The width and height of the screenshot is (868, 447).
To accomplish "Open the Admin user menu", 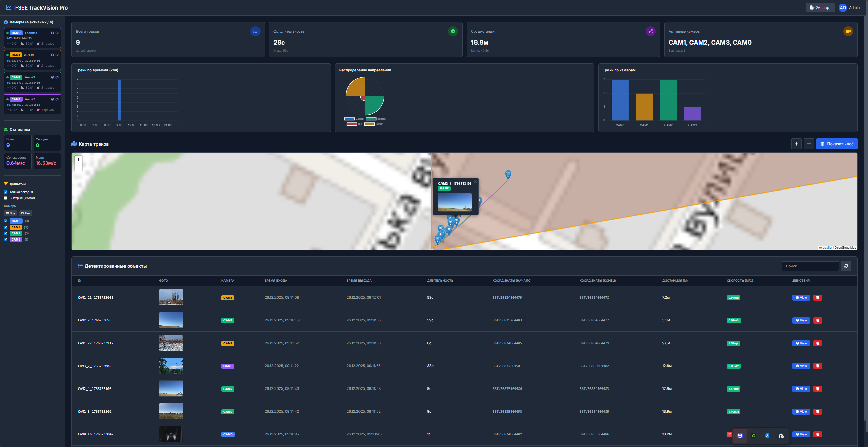I will tap(849, 7).
